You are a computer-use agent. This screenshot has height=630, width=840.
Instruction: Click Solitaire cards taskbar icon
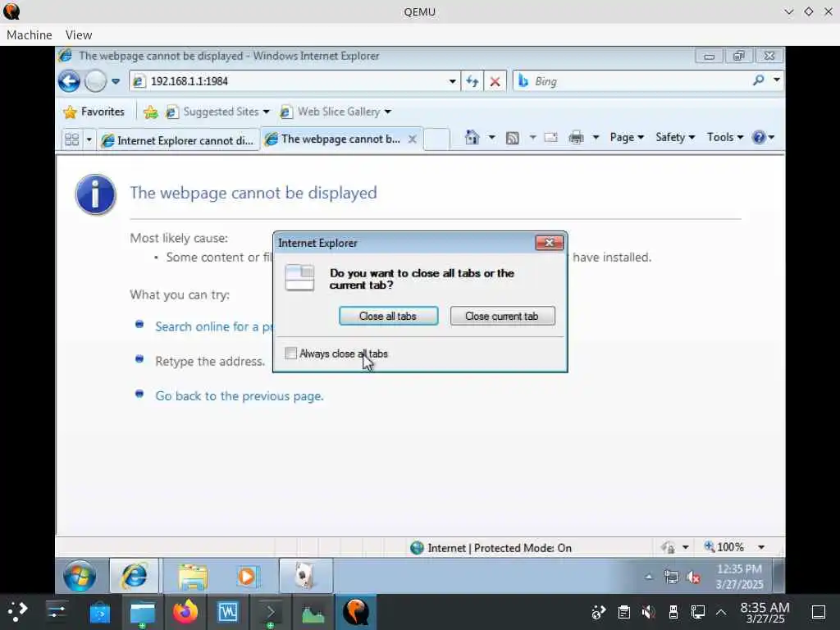(306, 577)
